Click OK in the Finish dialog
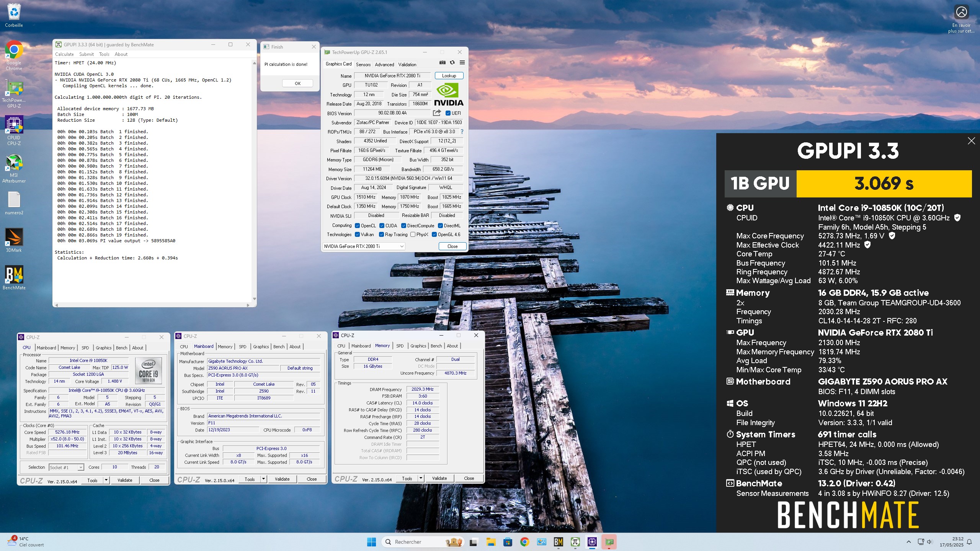This screenshot has width=980, height=551. pos(297,83)
